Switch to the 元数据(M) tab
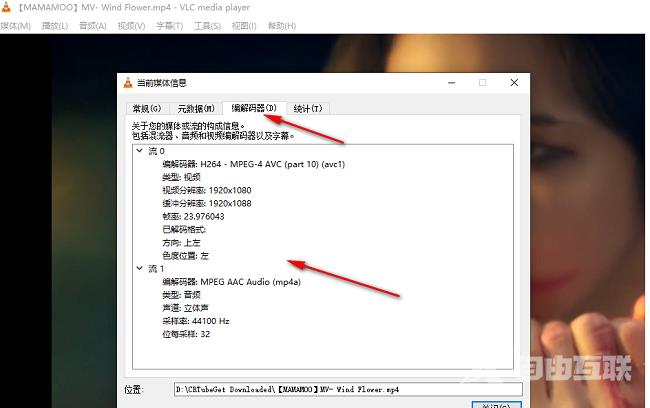Image resolution: width=650 pixels, height=408 pixels. pyautogui.click(x=196, y=108)
